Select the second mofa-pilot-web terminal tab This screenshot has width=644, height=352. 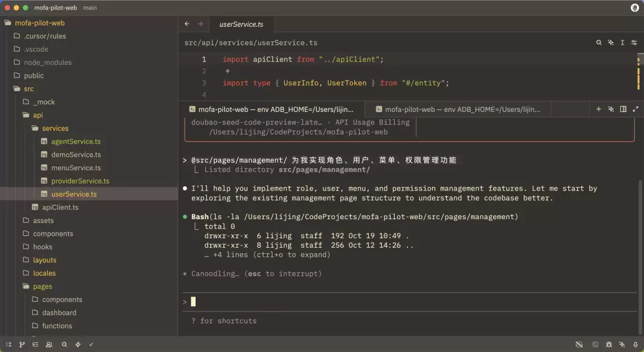coord(459,109)
